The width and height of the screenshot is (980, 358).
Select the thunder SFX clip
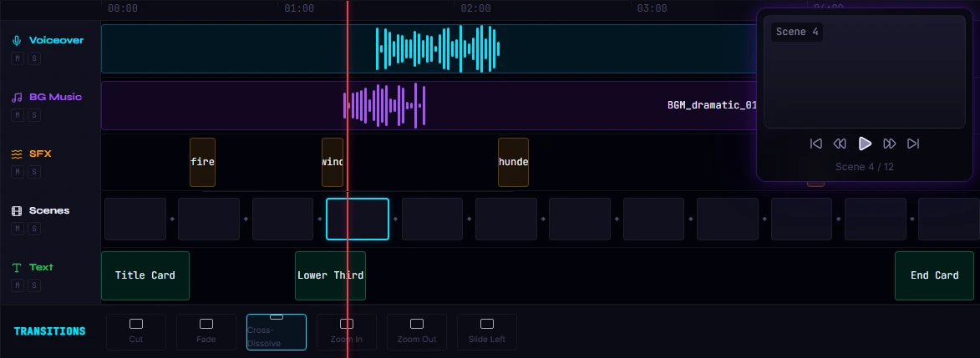coord(513,163)
